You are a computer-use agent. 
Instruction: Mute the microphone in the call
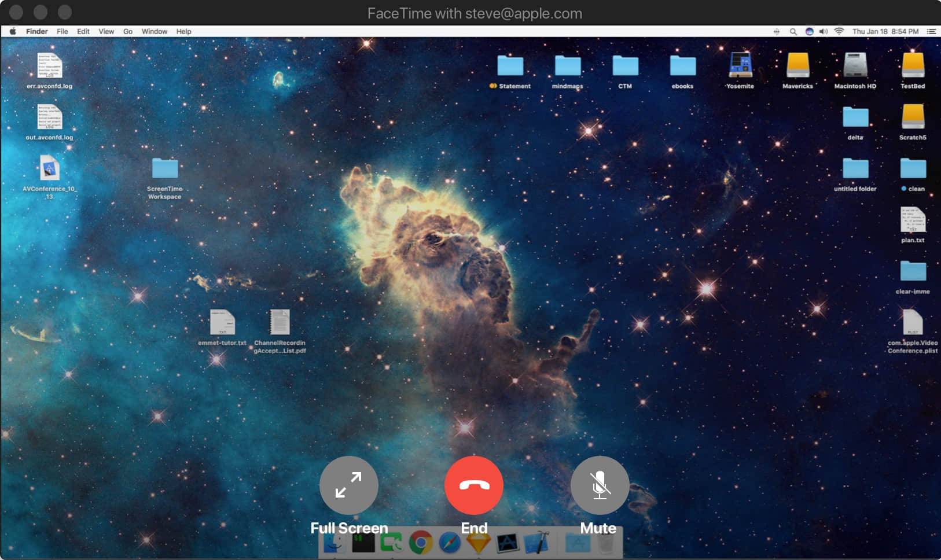coord(600,485)
